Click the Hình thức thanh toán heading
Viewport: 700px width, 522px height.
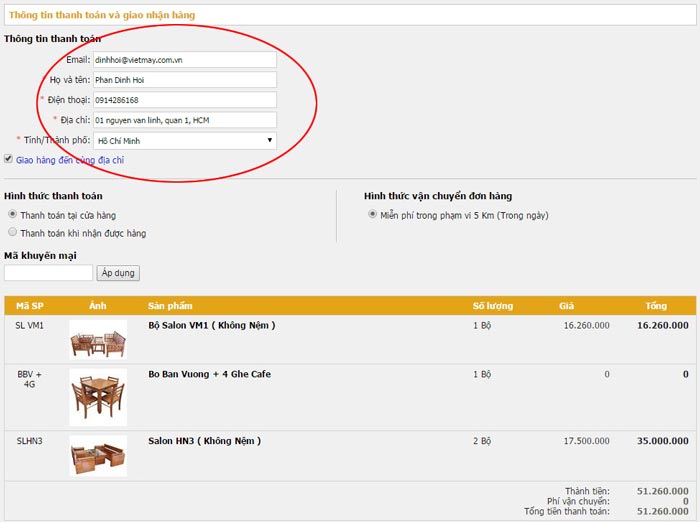coord(53,196)
